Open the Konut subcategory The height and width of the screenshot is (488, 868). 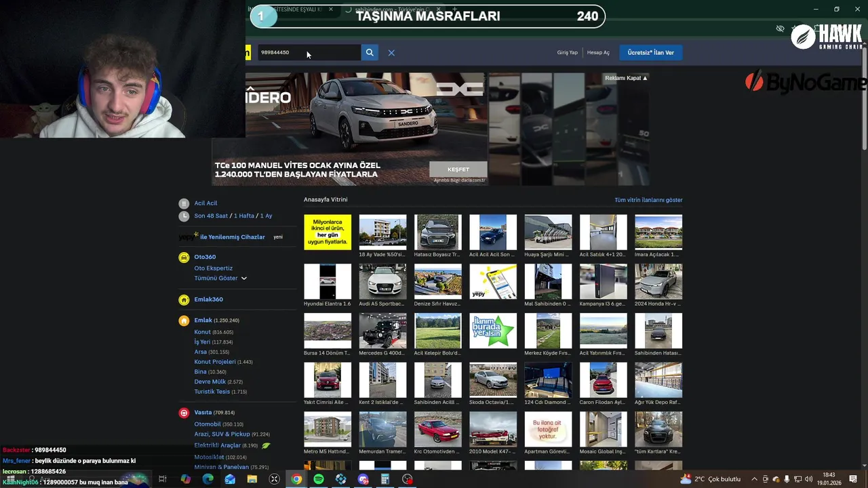click(202, 332)
